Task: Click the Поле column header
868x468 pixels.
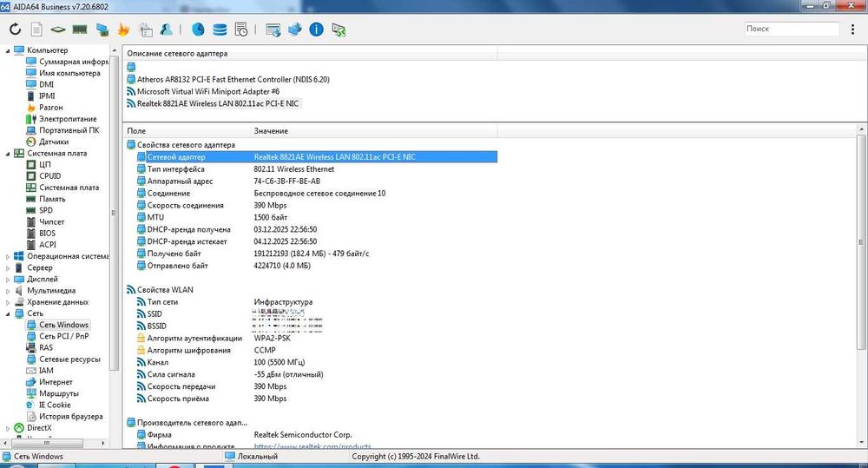Action: 187,131
